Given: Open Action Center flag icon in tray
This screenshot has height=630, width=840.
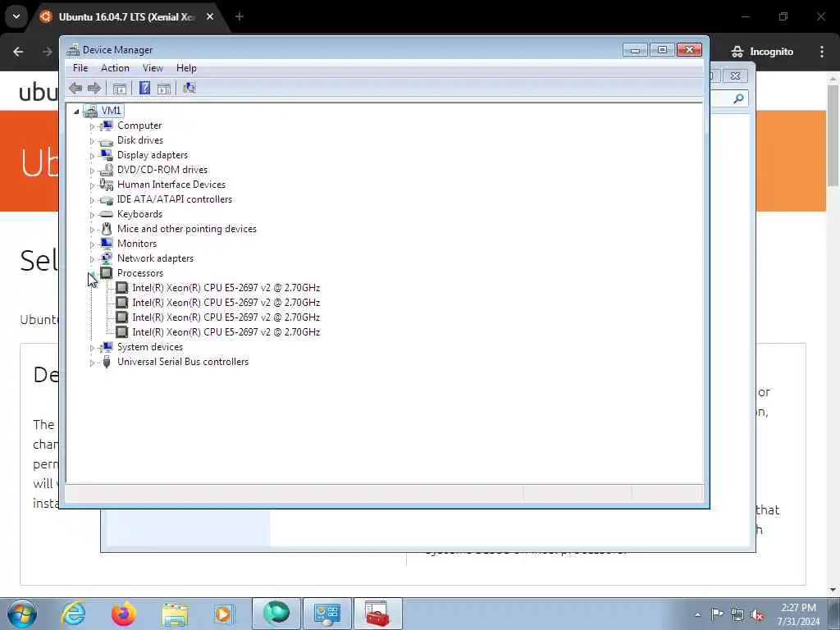Looking at the screenshot, I should point(717,614).
